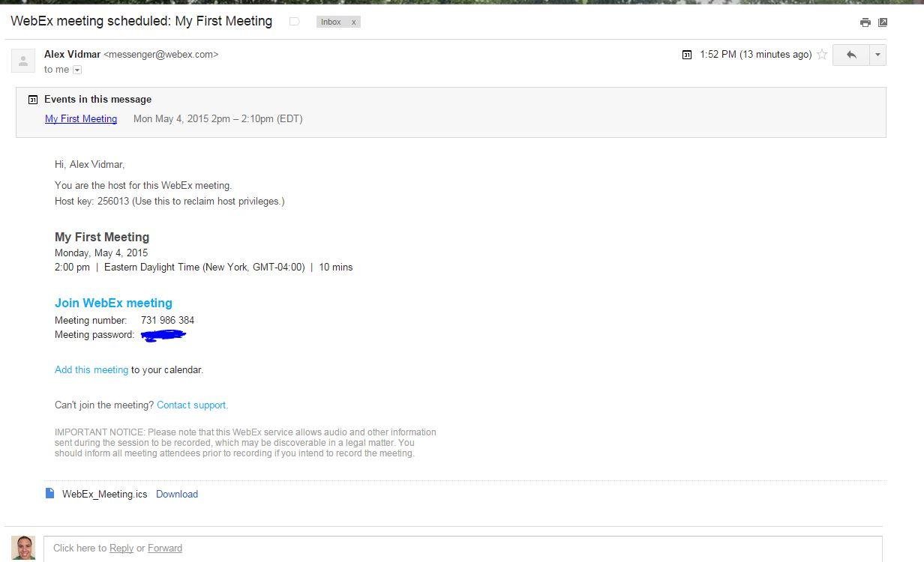This screenshot has width=924, height=562.
Task: Select meeting number 731 986 384
Action: click(x=167, y=320)
